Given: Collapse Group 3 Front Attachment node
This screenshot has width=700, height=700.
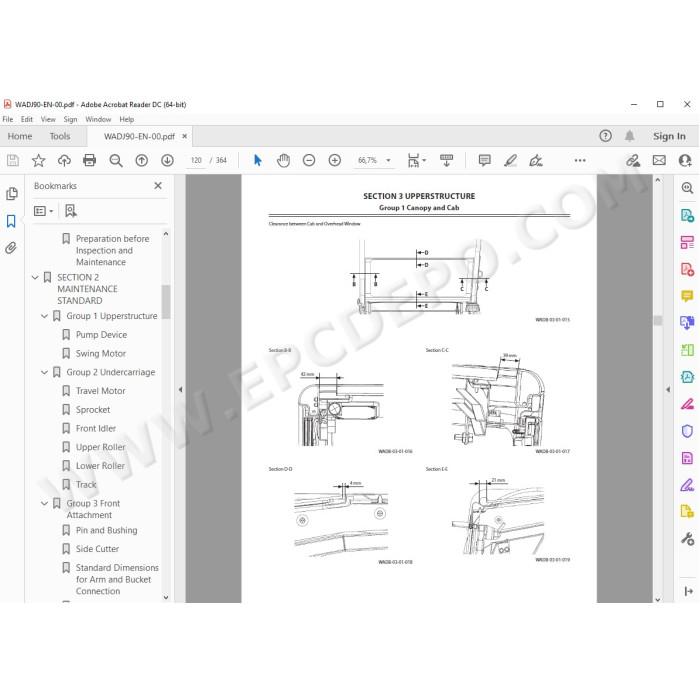Looking at the screenshot, I should tap(44, 504).
